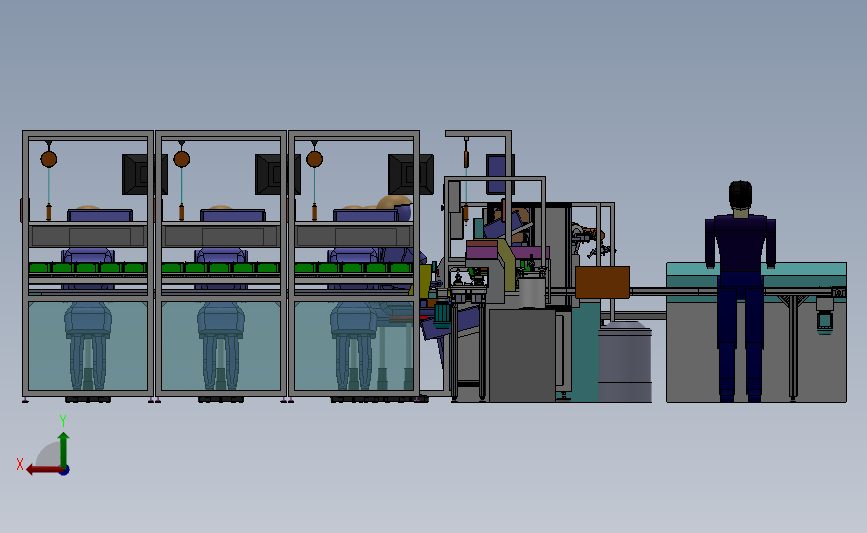Screen dimensions: 867x533
Task: Click the blue Z axis ball on triad
Action: click(65, 471)
